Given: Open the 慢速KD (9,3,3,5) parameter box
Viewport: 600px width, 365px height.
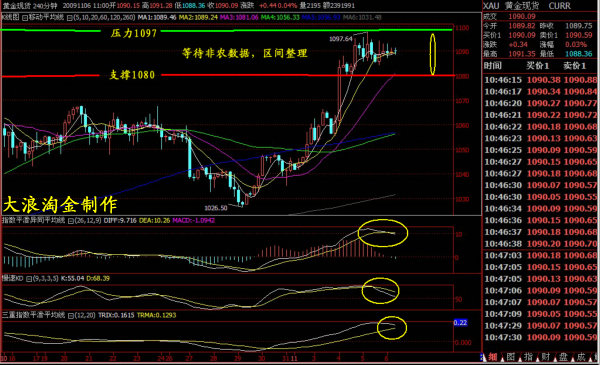Looking at the screenshot, I should pyautogui.click(x=29, y=279).
